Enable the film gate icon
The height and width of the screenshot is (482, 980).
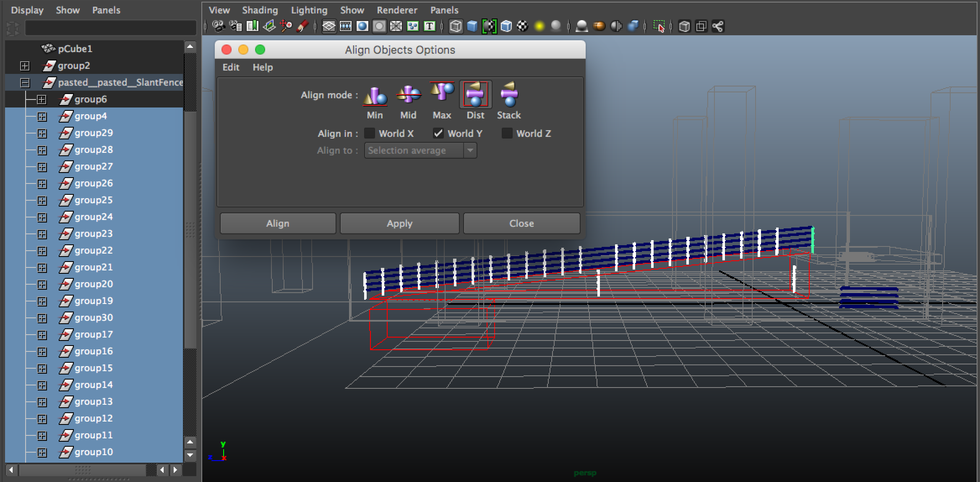(345, 26)
